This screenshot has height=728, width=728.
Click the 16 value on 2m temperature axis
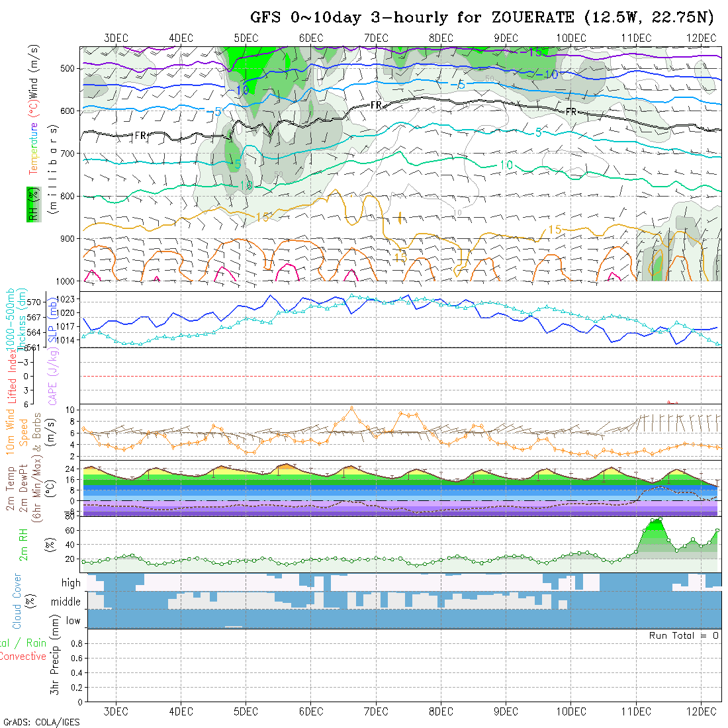pyautogui.click(x=70, y=480)
